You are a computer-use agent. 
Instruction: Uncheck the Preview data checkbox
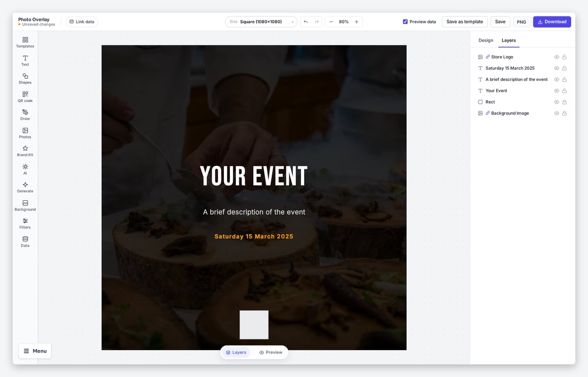pyautogui.click(x=405, y=22)
